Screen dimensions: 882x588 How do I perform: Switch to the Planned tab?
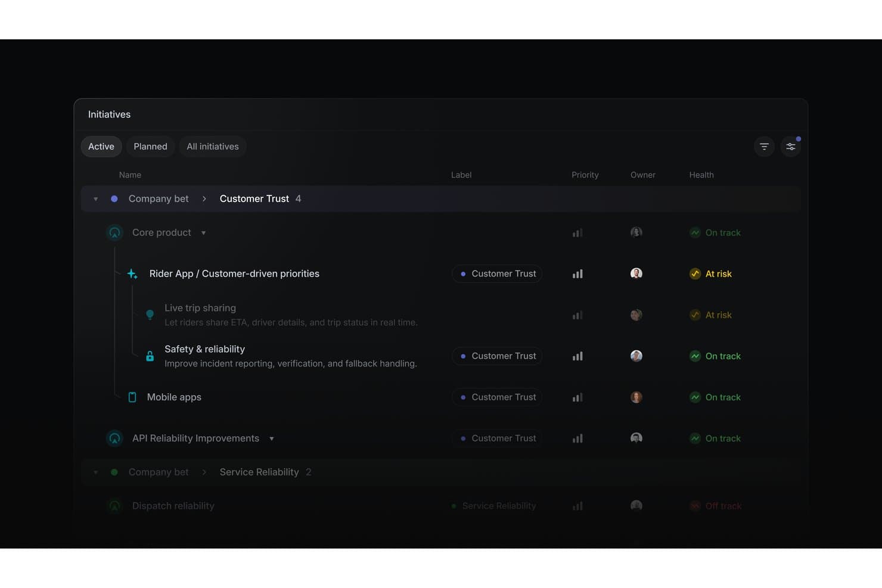point(150,147)
